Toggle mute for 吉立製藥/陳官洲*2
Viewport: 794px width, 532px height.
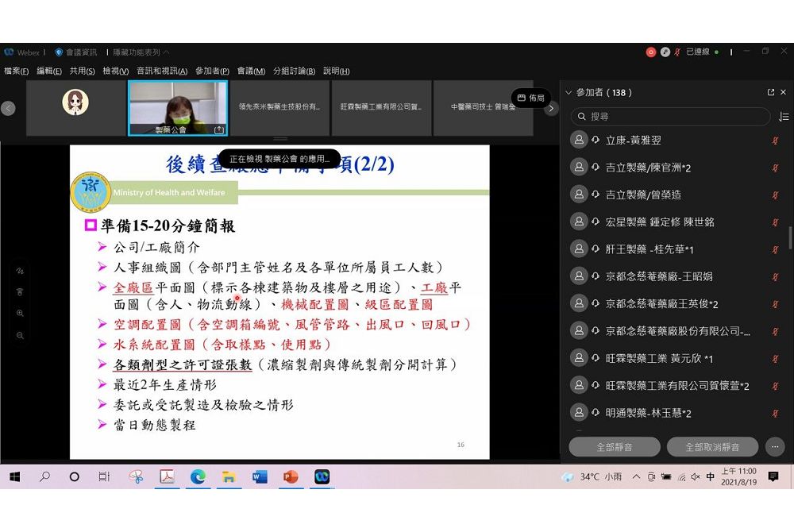pos(775,168)
